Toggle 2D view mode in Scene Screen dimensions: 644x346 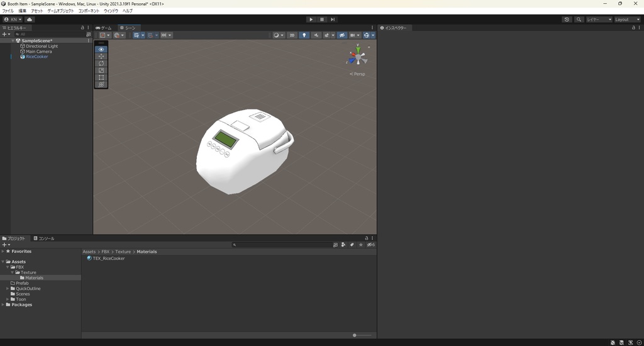click(x=292, y=35)
